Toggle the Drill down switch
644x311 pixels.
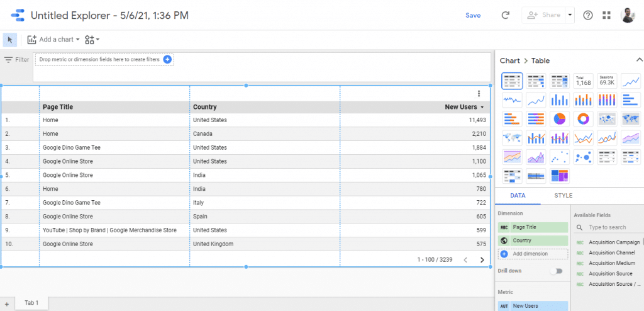click(x=557, y=271)
